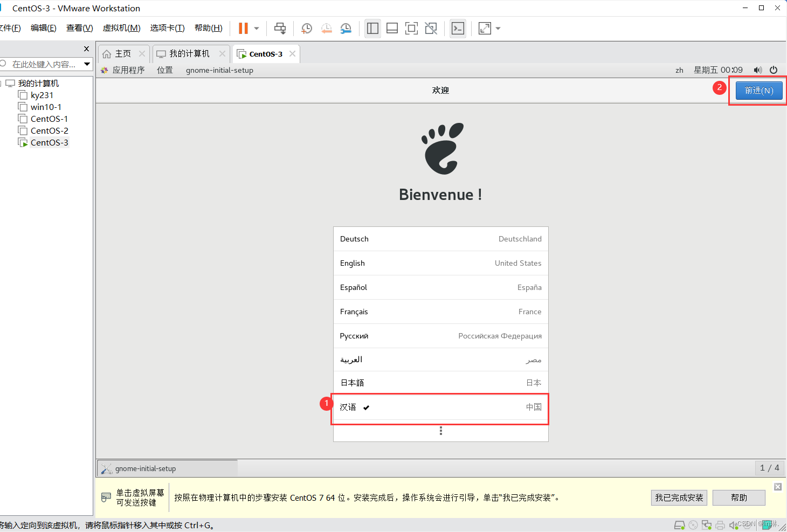Open the clock 星期五 00:09
This screenshot has height=532, width=787.
(x=718, y=70)
